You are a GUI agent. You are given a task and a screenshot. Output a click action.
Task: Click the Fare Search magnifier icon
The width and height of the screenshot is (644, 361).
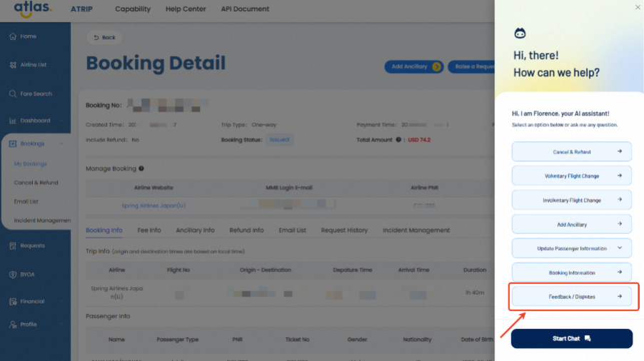13,93
